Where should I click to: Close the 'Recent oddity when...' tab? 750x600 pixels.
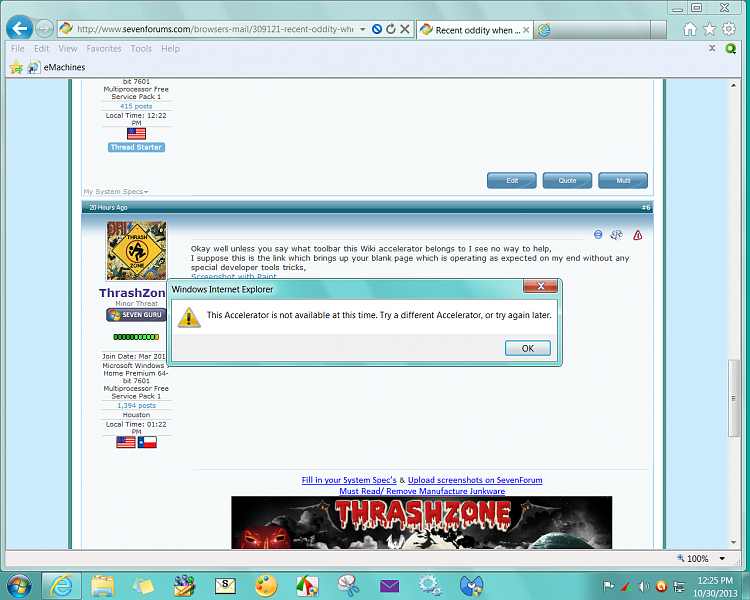[526, 30]
